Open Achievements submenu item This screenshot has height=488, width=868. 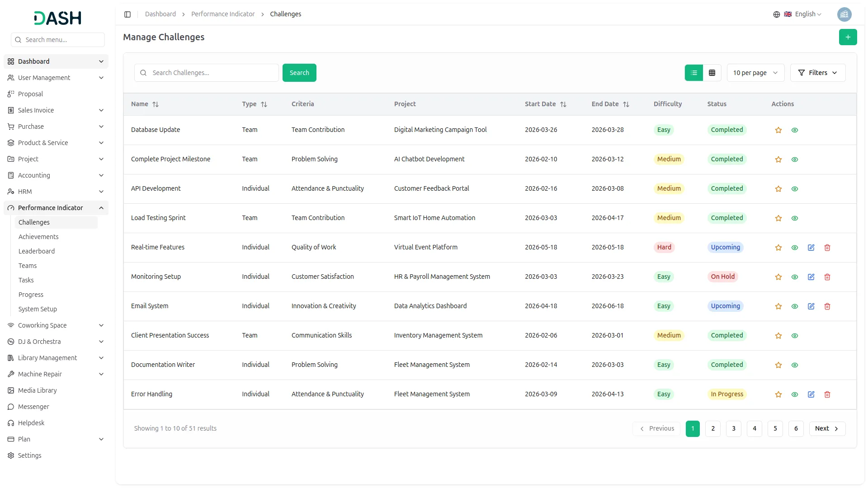(38, 237)
